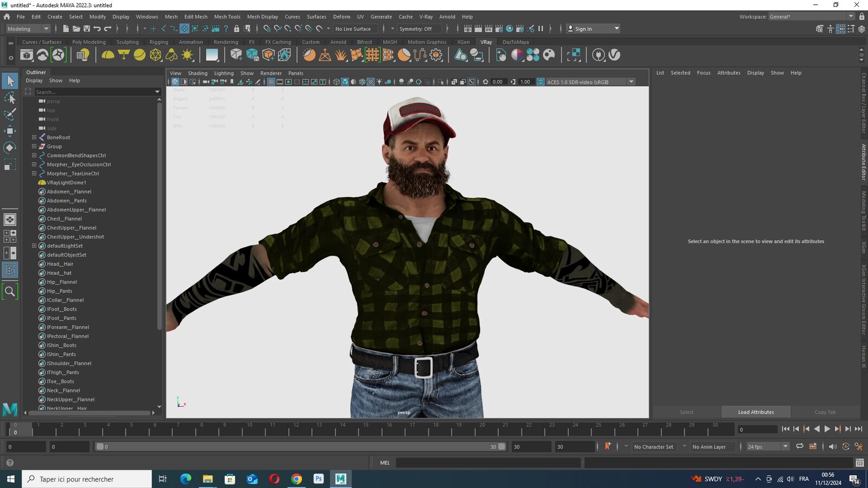The height and width of the screenshot is (488, 868).
Task: Click the V-Ray dome light shelf icon
Action: pyautogui.click(x=108, y=55)
